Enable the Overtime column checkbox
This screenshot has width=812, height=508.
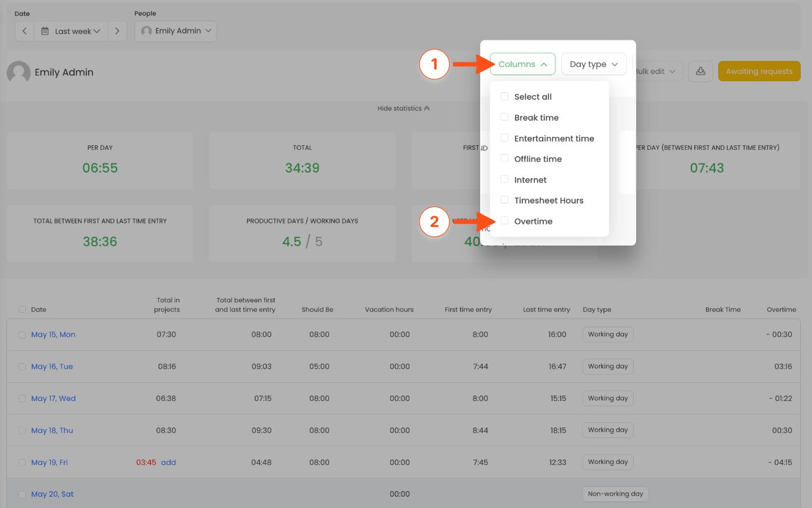504,221
